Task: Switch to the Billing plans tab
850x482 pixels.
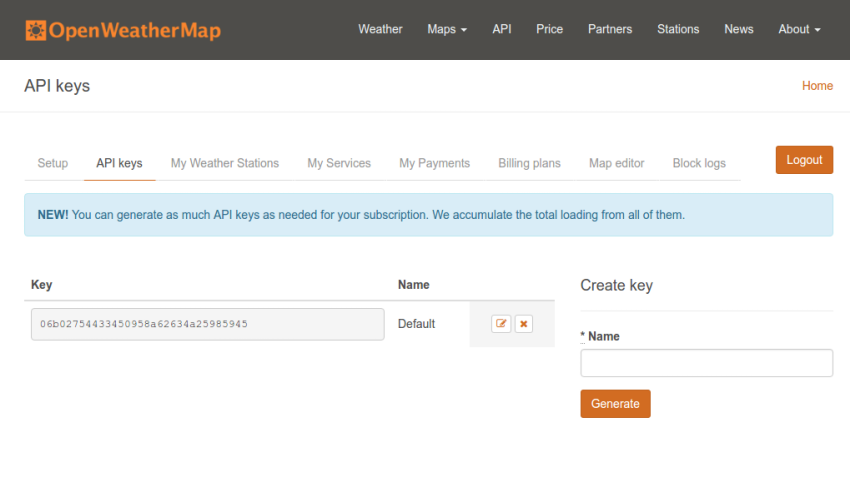Action: coord(529,163)
